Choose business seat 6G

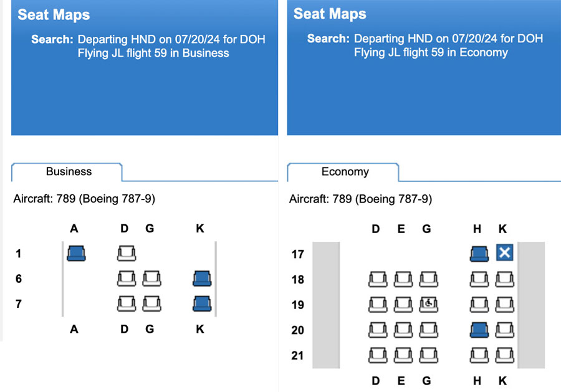[x=151, y=279]
